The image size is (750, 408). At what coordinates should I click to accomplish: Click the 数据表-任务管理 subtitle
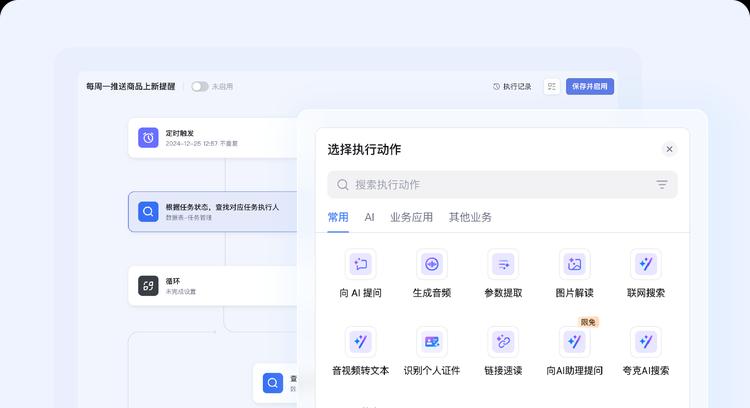(188, 218)
